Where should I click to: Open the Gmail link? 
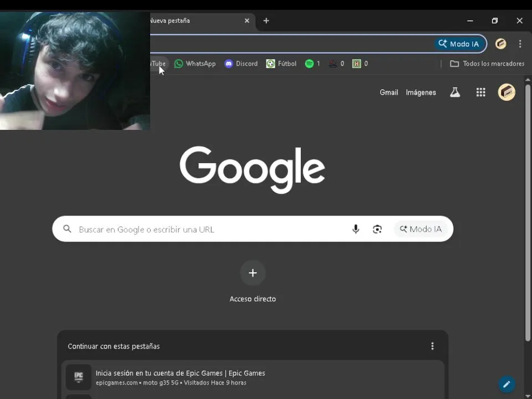point(389,93)
